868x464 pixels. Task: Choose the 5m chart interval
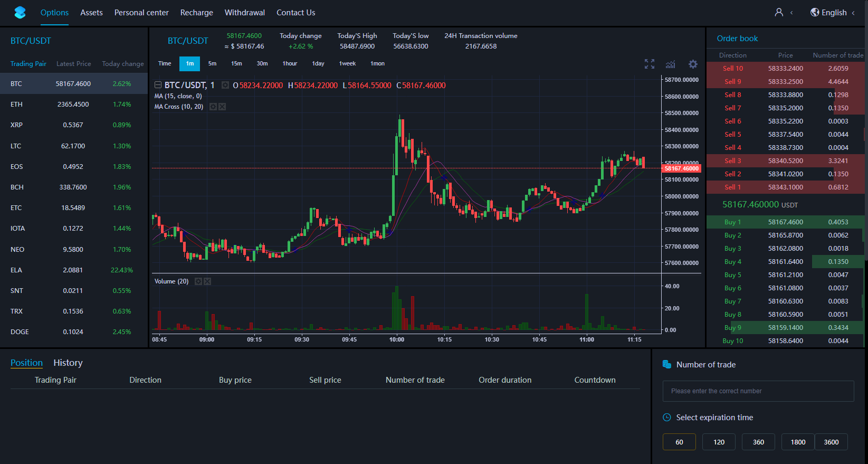[212, 63]
